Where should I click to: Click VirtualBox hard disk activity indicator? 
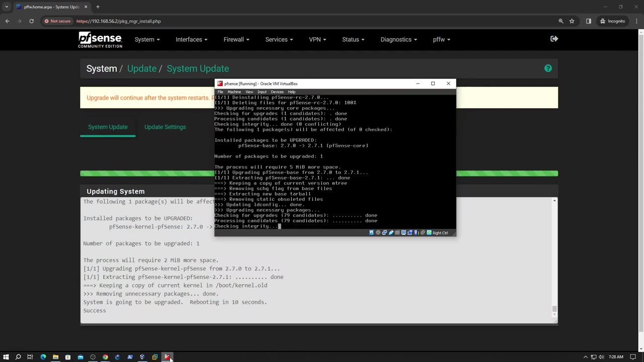[371, 233]
